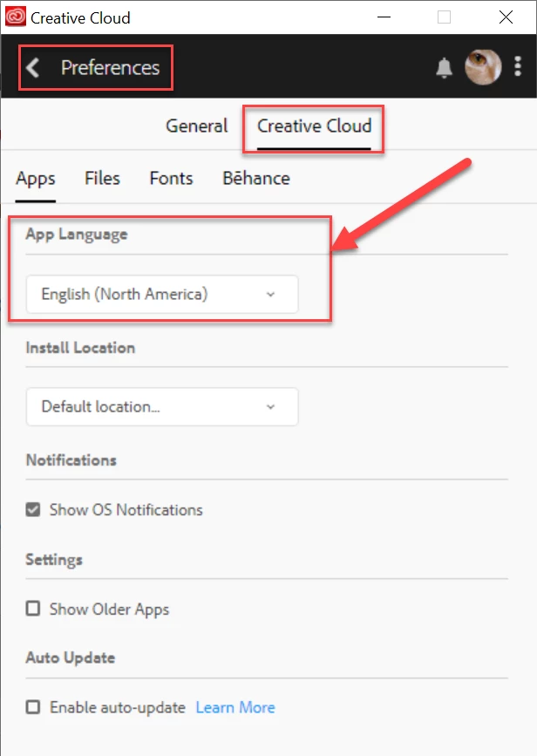Screen dimensions: 537x756
Task: Open the Behance sub-tab
Action: [256, 178]
